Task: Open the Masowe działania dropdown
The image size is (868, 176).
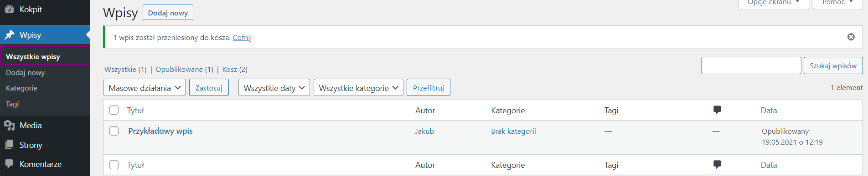Action: click(145, 88)
